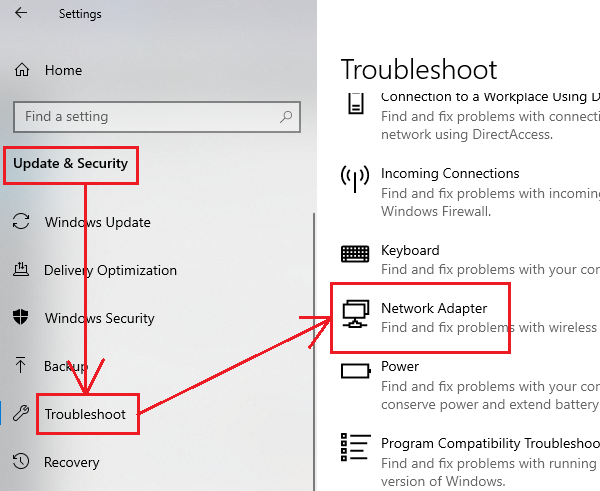600x491 pixels.
Task: Open the Windows Update settings page
Action: (x=97, y=222)
